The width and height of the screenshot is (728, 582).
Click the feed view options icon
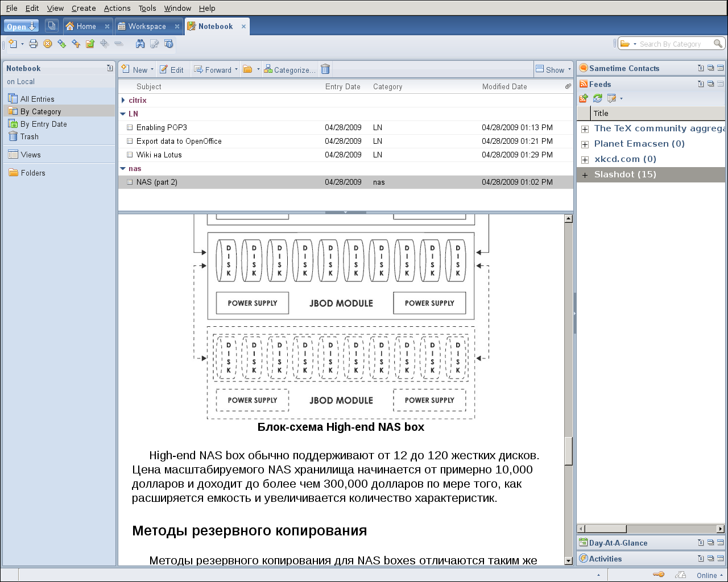click(612, 98)
